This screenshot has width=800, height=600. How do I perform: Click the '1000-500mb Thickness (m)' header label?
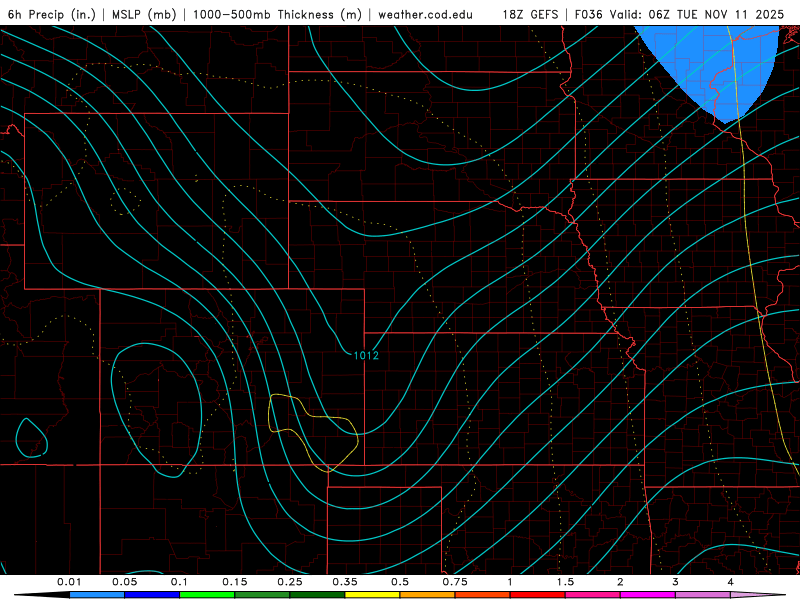point(277,14)
